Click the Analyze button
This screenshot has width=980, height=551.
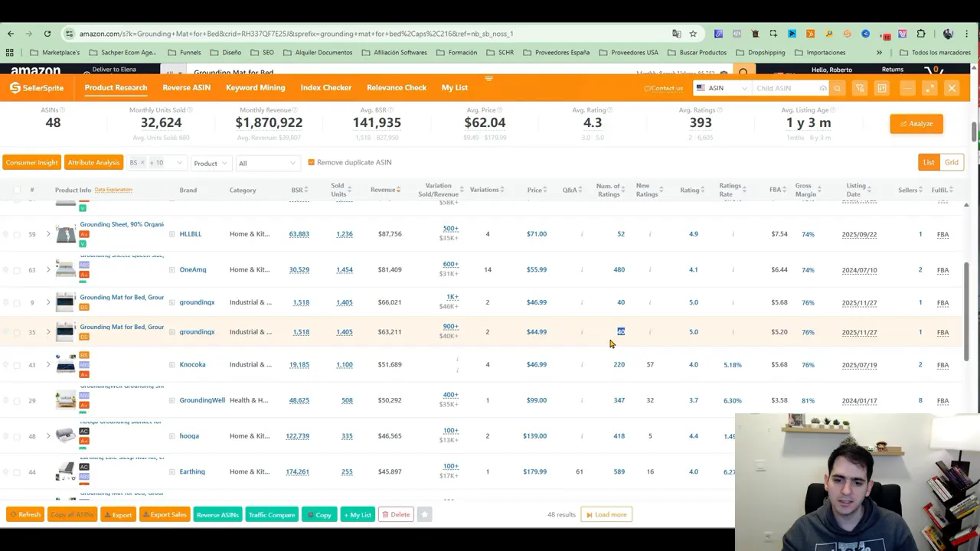coord(916,123)
